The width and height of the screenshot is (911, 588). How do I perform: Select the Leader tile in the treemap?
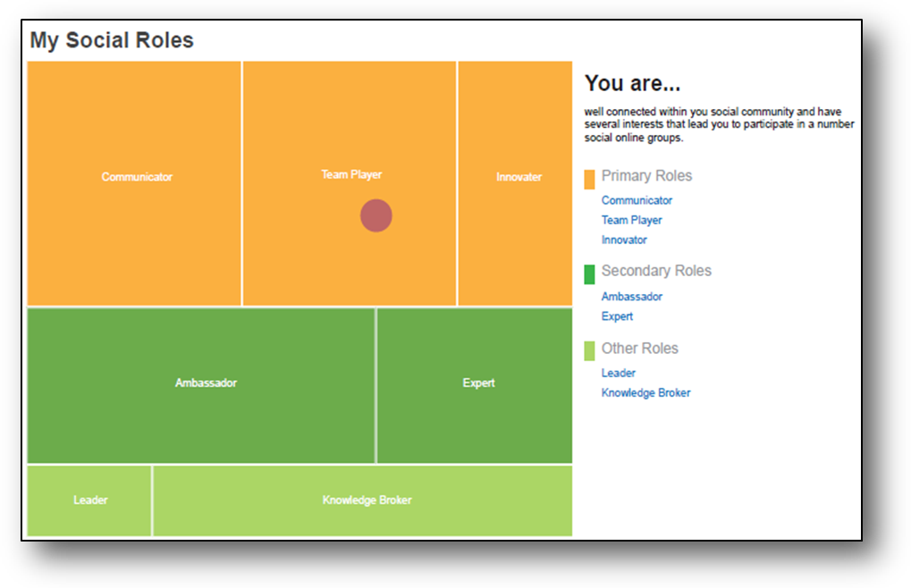(x=89, y=500)
